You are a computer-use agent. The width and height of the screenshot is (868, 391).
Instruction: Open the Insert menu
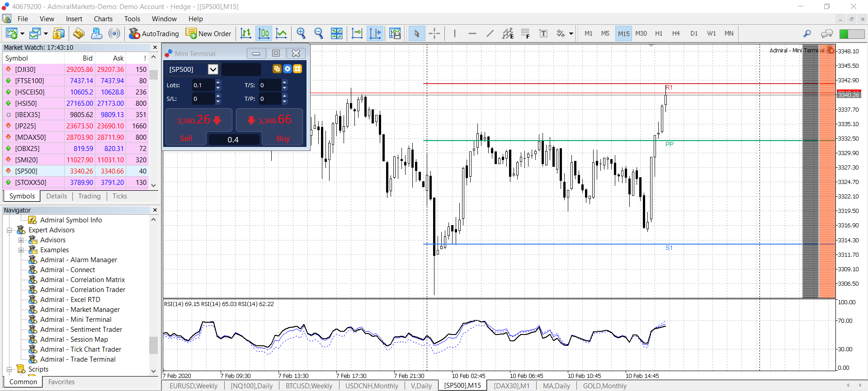pos(74,19)
